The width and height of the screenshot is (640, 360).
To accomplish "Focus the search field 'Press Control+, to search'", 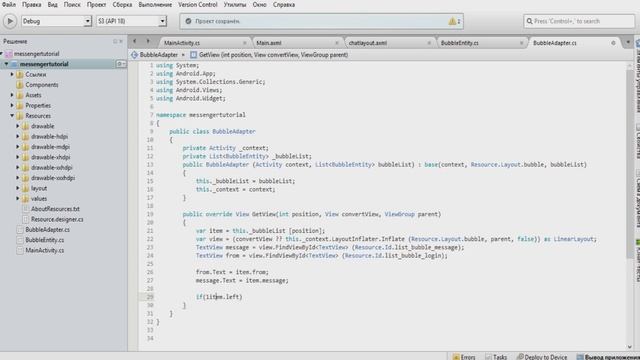I will coord(579,21).
